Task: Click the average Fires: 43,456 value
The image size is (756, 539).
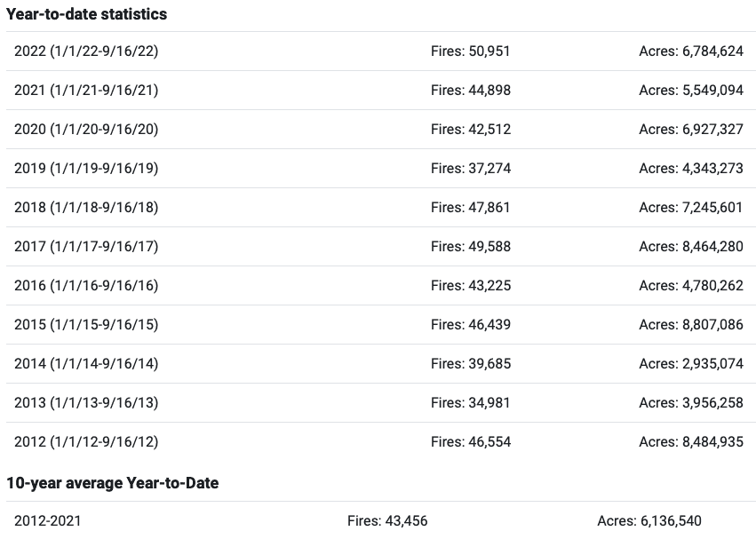Action: 387,521
